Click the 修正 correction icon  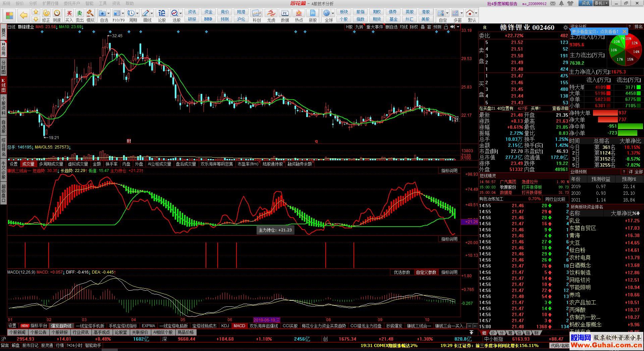46,13
